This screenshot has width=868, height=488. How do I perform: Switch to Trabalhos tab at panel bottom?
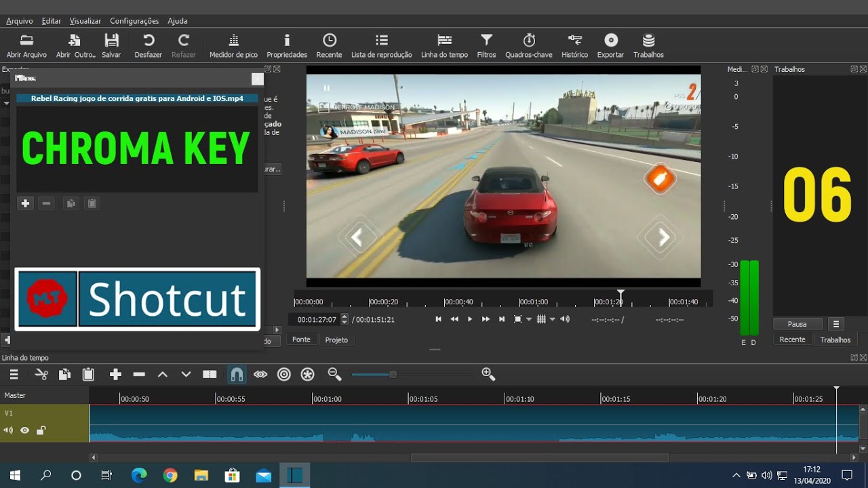[x=835, y=340]
